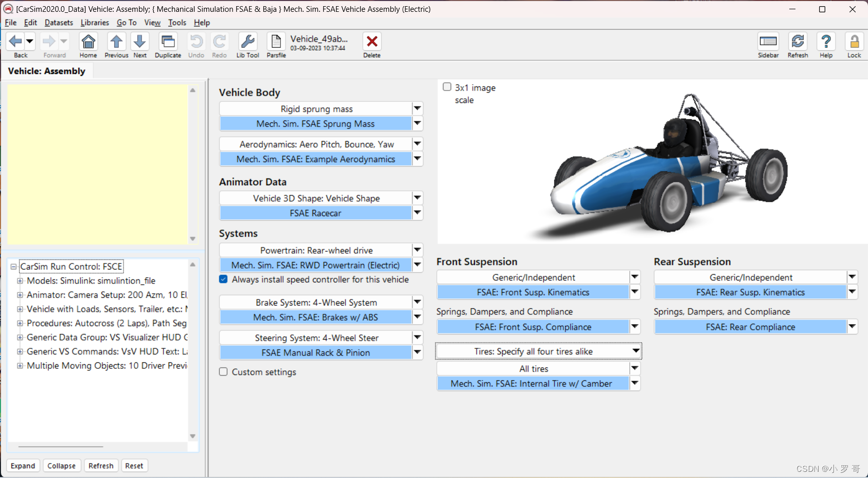
Task: Open the Datasets menu
Action: click(59, 23)
